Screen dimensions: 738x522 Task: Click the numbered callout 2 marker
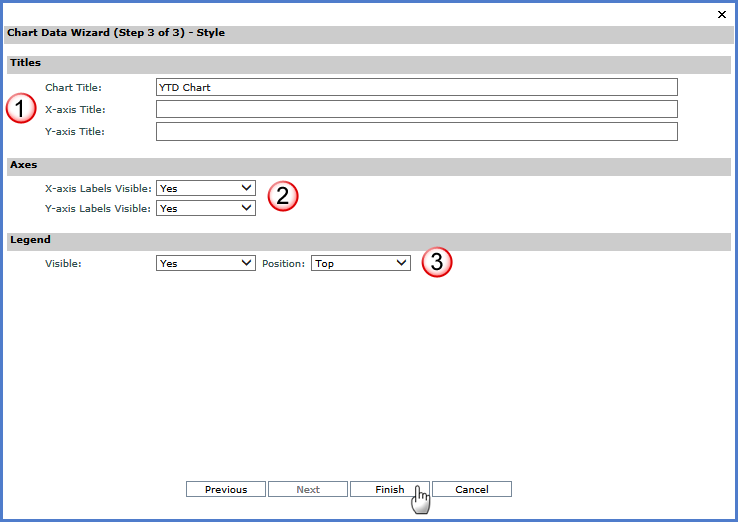(x=282, y=195)
